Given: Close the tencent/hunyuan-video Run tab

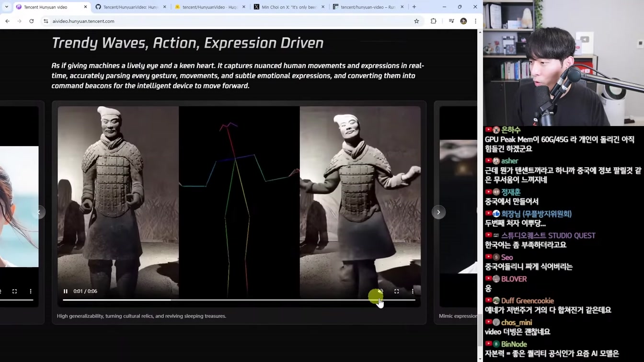Looking at the screenshot, I should 402,7.
